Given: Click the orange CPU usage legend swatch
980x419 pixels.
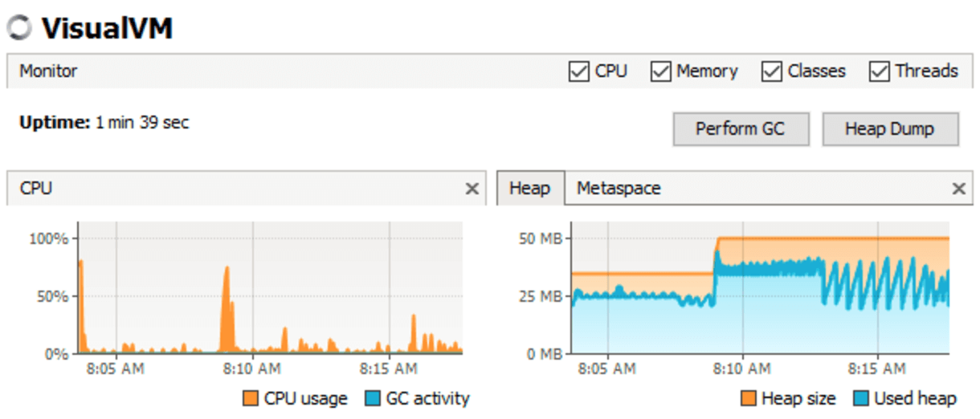Looking at the screenshot, I should [250, 398].
